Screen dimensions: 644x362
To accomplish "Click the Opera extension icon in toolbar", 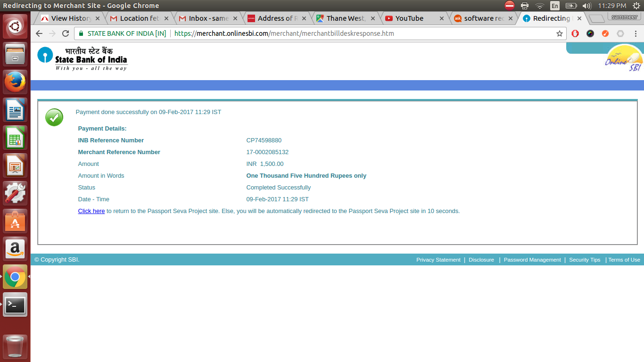I will click(x=575, y=33).
